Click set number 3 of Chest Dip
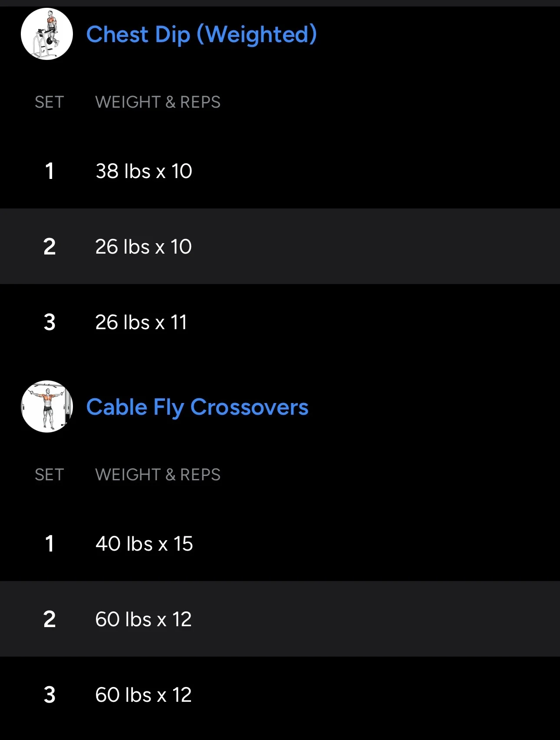 click(x=49, y=322)
